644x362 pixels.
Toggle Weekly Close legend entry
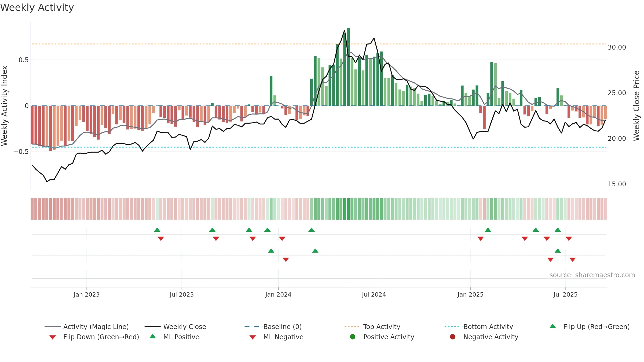[175, 327]
